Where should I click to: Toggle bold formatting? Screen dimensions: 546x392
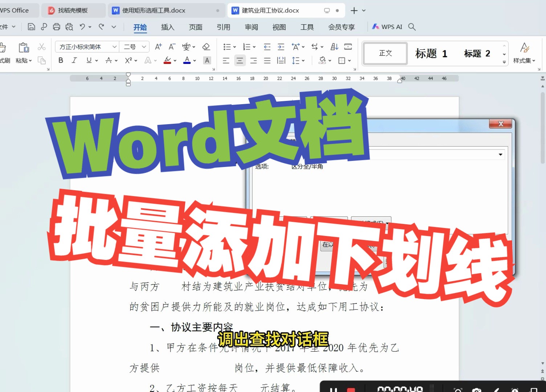[x=61, y=60]
